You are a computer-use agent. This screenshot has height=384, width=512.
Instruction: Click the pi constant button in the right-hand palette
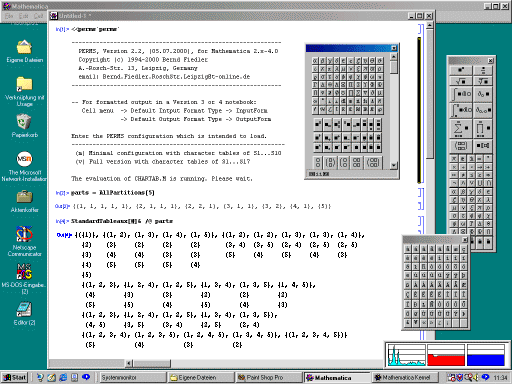[454, 159]
